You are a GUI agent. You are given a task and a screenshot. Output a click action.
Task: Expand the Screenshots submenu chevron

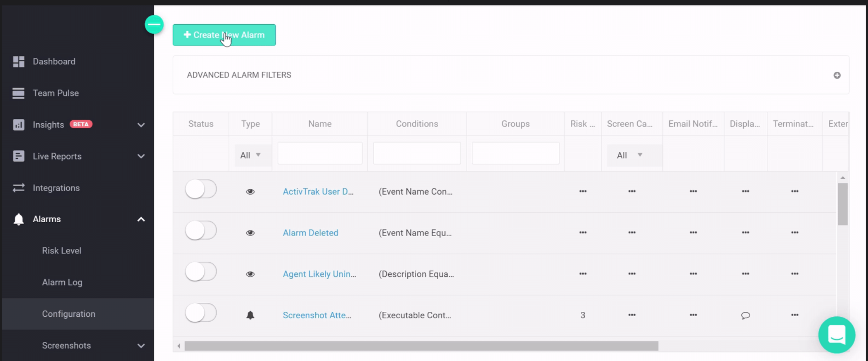coord(141,346)
